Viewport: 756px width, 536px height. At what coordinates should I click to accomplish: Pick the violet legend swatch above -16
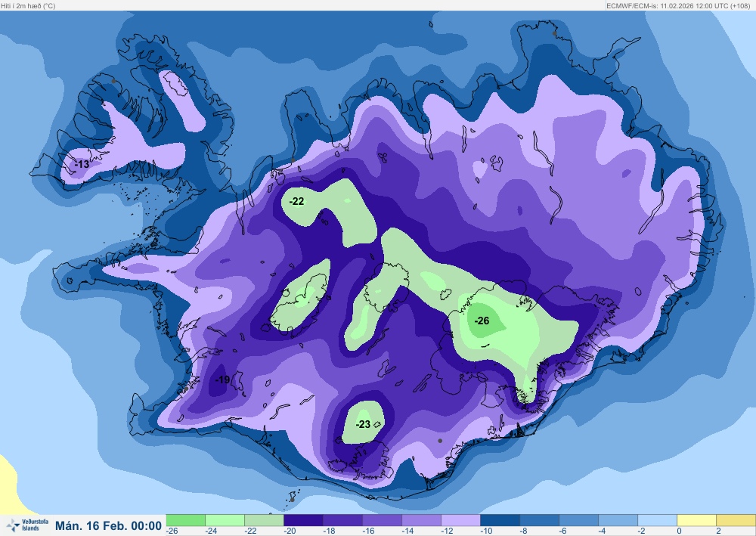[383, 520]
